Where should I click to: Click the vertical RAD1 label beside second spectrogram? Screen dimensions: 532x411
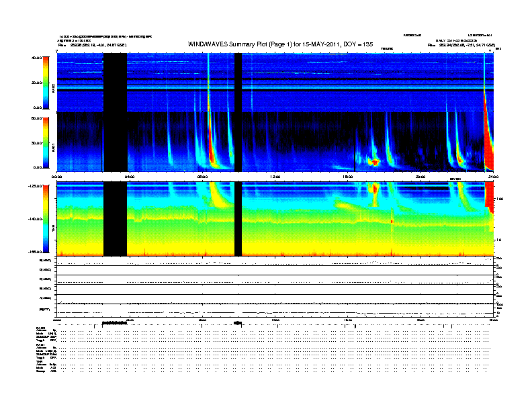point(53,148)
